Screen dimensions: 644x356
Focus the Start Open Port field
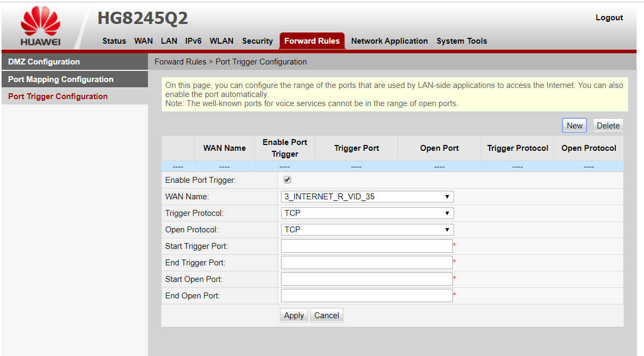[x=367, y=279]
